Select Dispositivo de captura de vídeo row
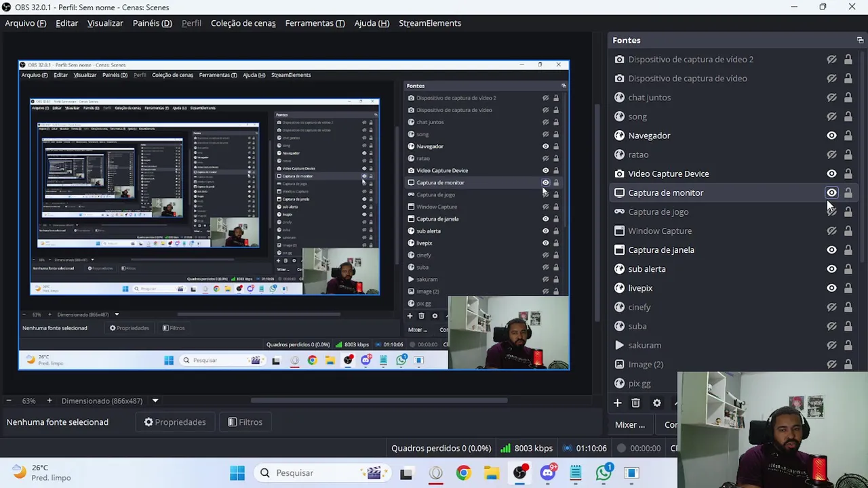Viewport: 868px width, 488px height. pos(732,79)
